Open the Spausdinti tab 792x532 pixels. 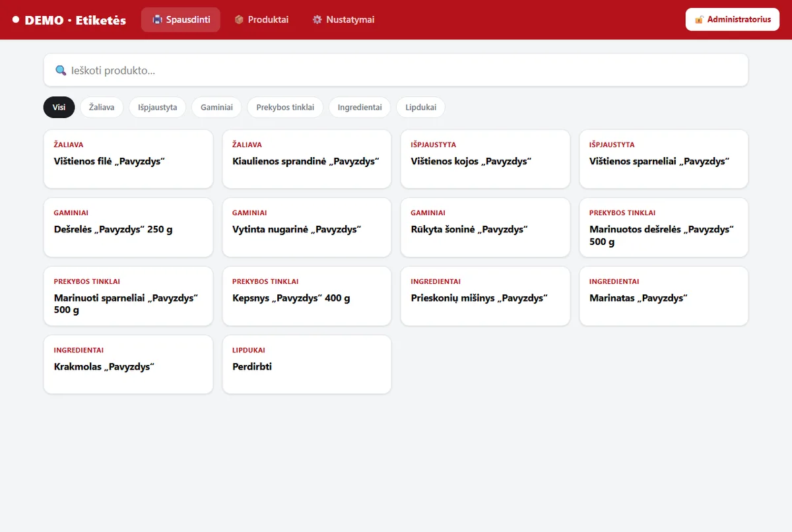click(181, 20)
